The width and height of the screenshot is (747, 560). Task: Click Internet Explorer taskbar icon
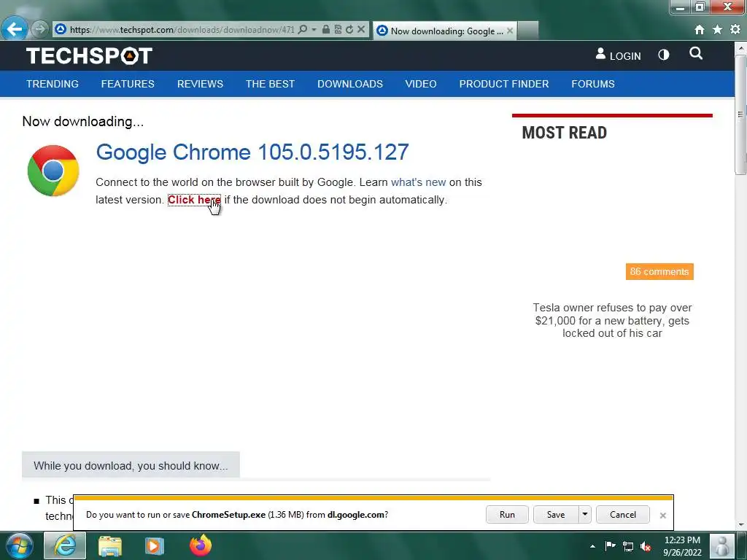(65, 545)
